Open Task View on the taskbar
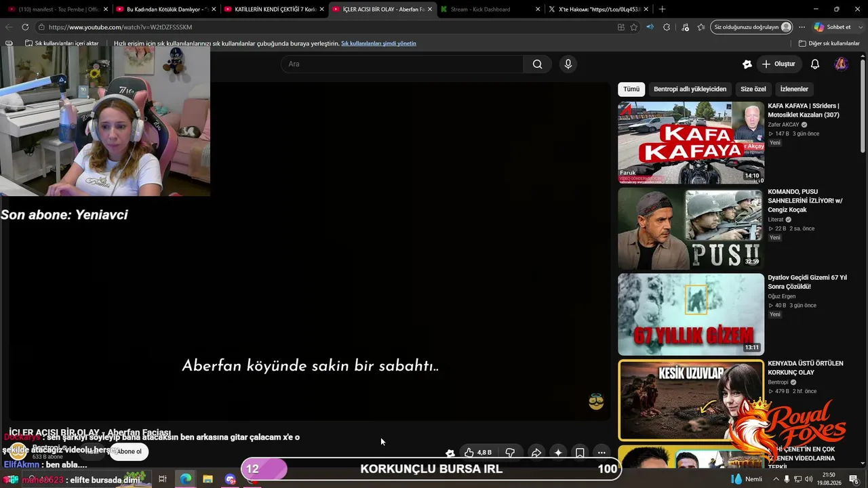 tap(163, 479)
